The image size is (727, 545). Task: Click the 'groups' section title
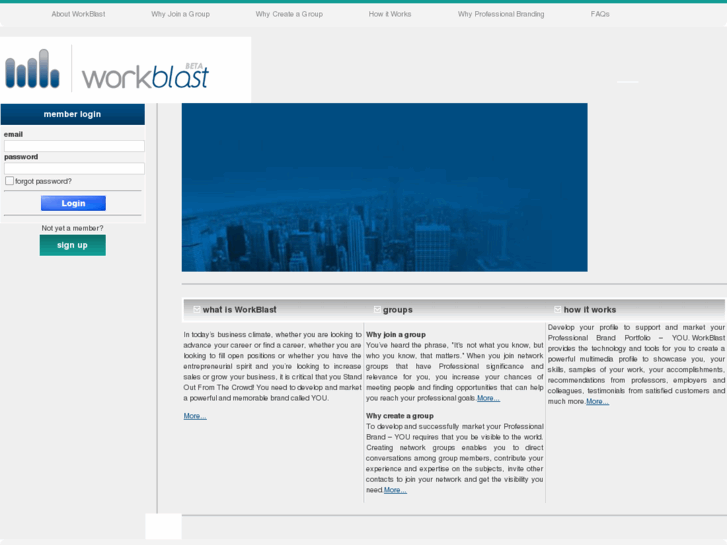point(398,310)
